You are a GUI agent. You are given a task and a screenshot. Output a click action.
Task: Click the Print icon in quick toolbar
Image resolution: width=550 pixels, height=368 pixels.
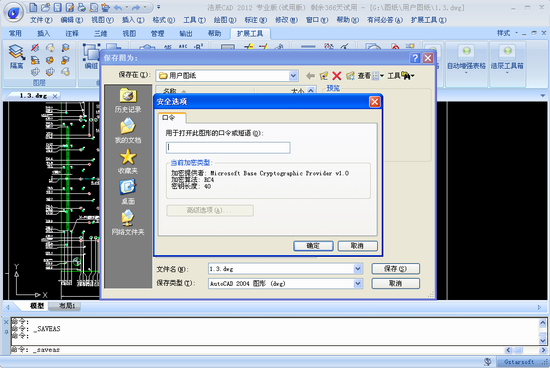pos(81,7)
